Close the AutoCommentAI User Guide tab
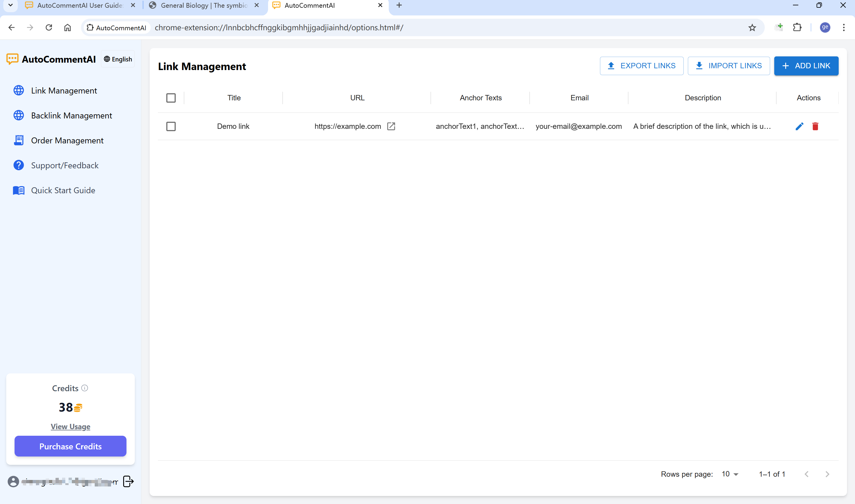Image resolution: width=855 pixels, height=504 pixels. coord(133,5)
